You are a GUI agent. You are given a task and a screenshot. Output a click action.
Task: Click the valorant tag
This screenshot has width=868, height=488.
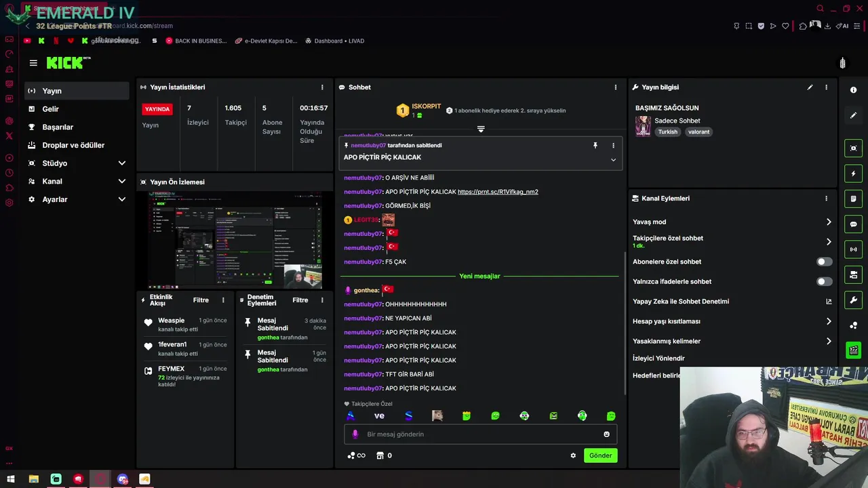[x=698, y=132]
